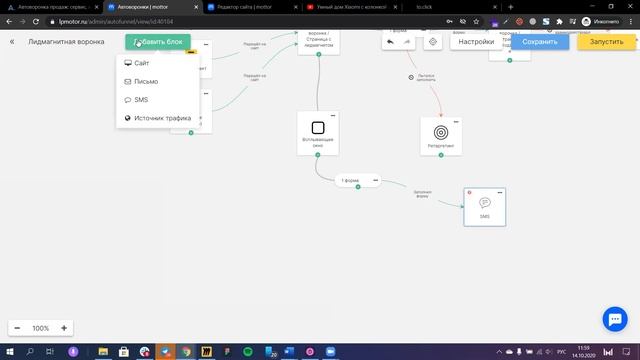
Task: Center the canvas with the target icon
Action: (x=433, y=42)
